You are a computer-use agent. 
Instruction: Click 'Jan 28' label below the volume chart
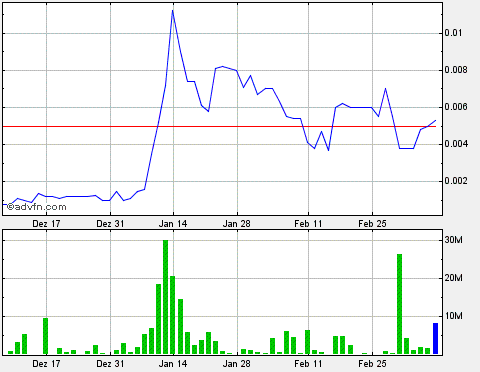(x=237, y=364)
